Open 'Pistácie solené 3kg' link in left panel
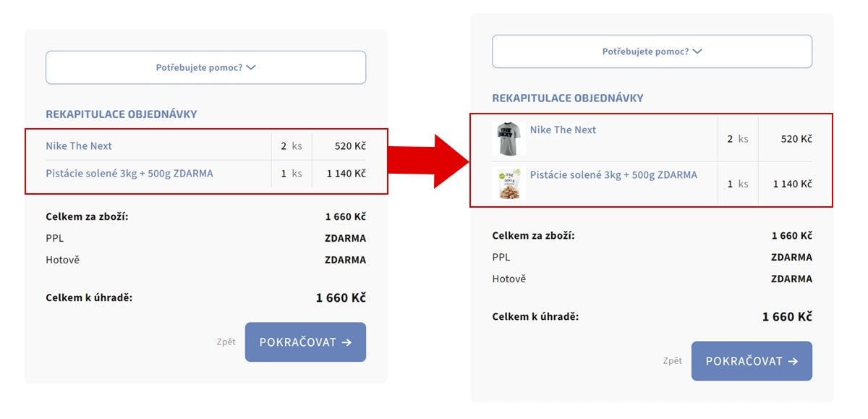 pos(129,174)
